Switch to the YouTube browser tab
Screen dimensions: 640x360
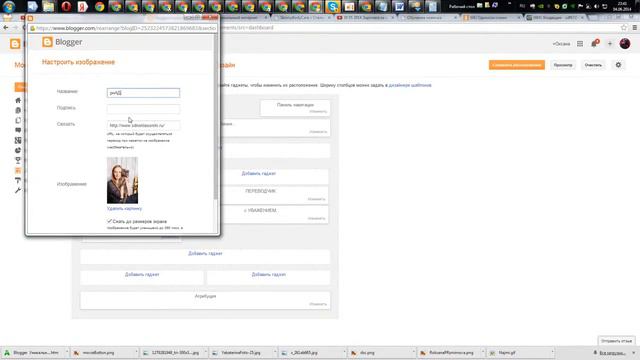[365, 18]
